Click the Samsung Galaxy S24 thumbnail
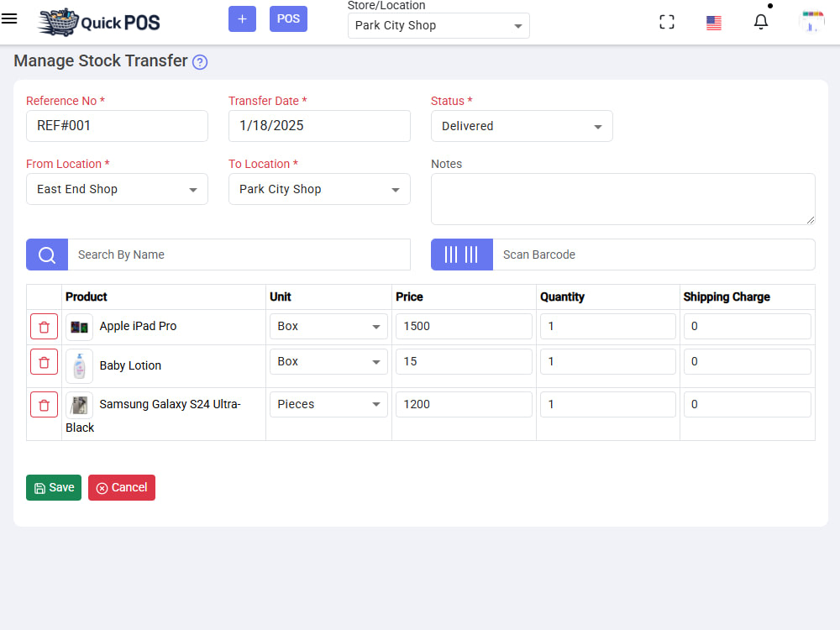This screenshot has height=630, width=840. click(79, 405)
